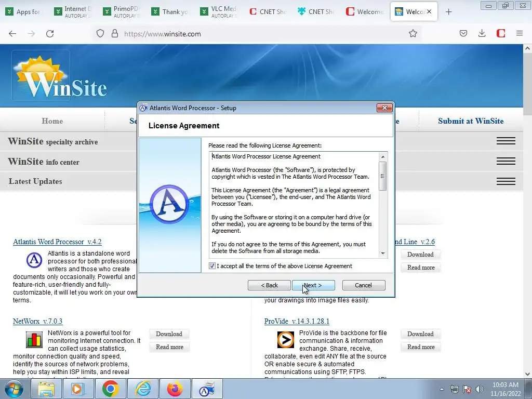The width and height of the screenshot is (532, 399).
Task: Open the Windows Start orb
Action: pos(14,389)
